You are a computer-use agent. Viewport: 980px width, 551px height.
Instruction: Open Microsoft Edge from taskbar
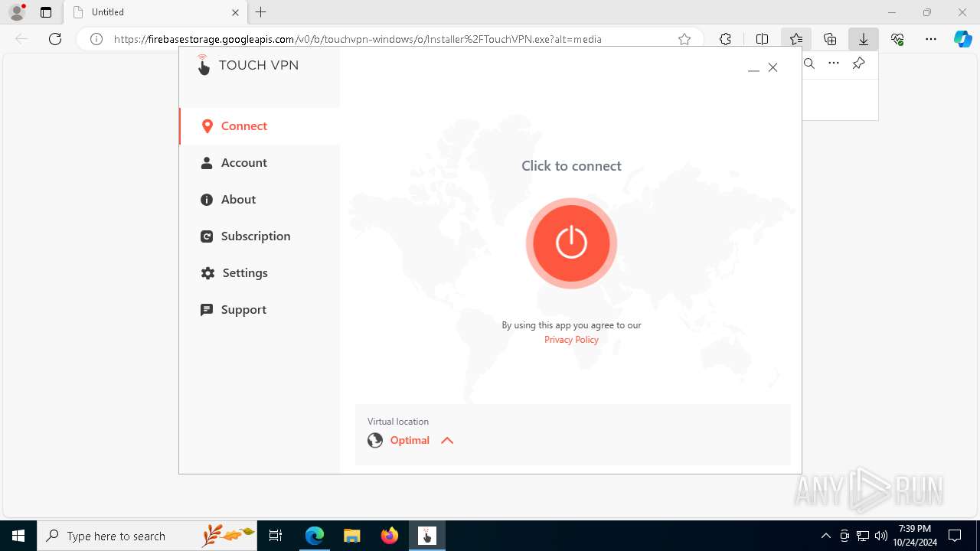point(315,536)
